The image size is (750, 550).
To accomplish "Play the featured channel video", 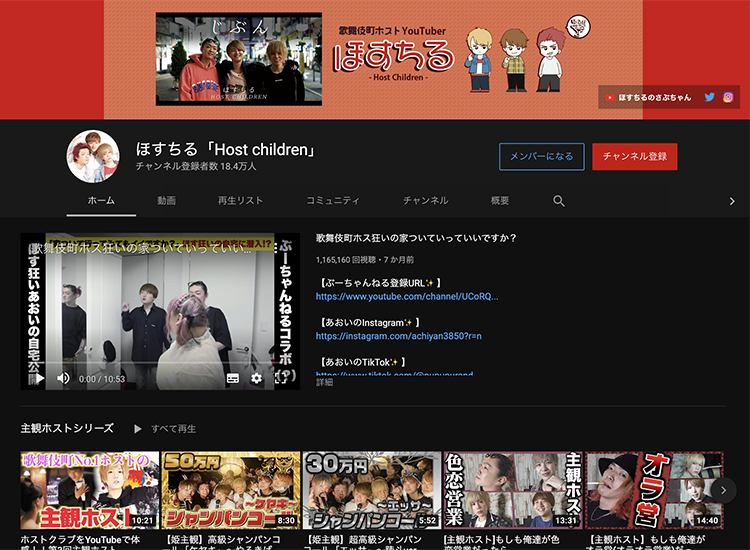I will click(40, 379).
